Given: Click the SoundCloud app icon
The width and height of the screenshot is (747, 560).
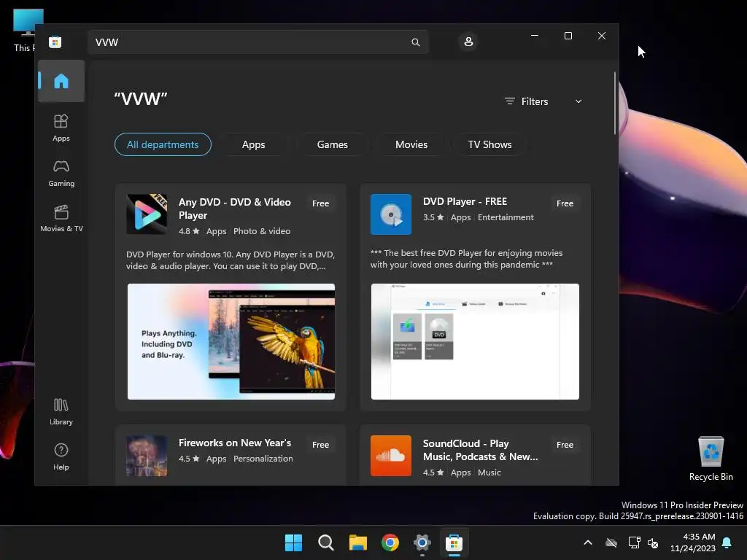Looking at the screenshot, I should click(x=391, y=456).
